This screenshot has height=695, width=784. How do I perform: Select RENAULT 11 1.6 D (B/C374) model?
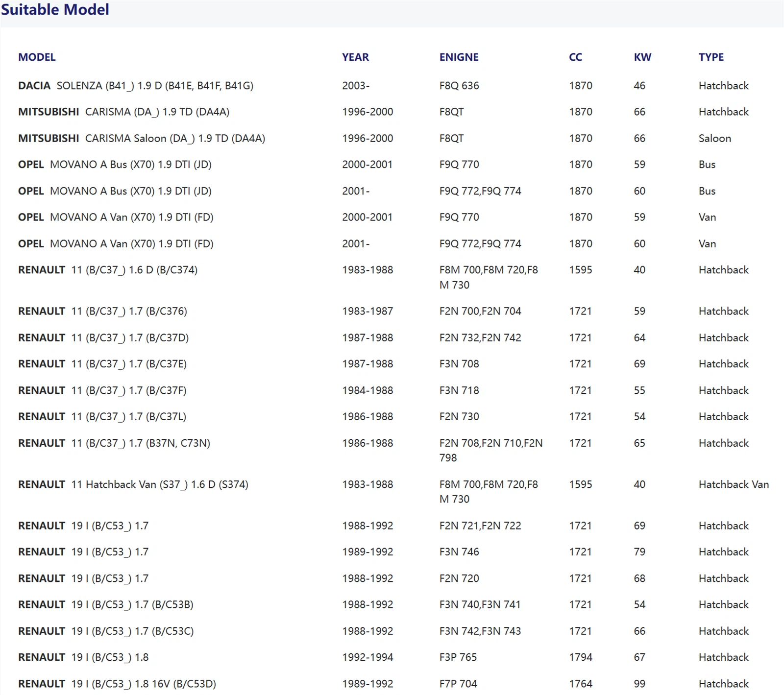point(108,270)
